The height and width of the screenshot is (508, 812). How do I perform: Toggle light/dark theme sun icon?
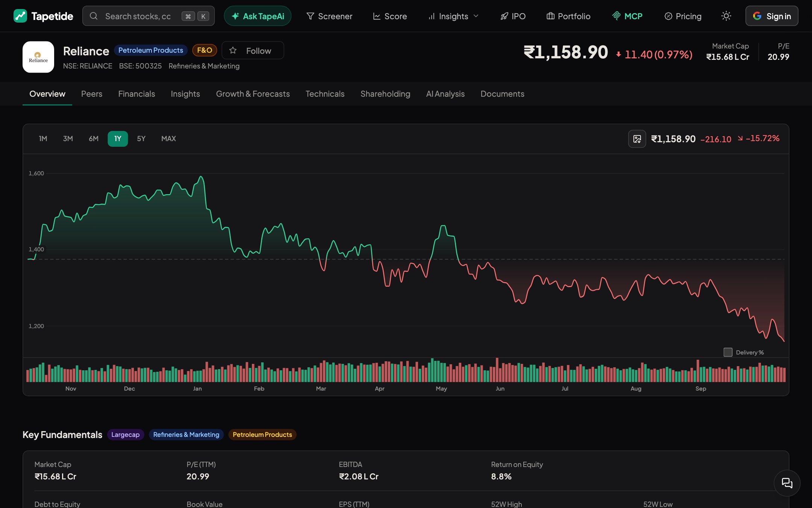[726, 16]
